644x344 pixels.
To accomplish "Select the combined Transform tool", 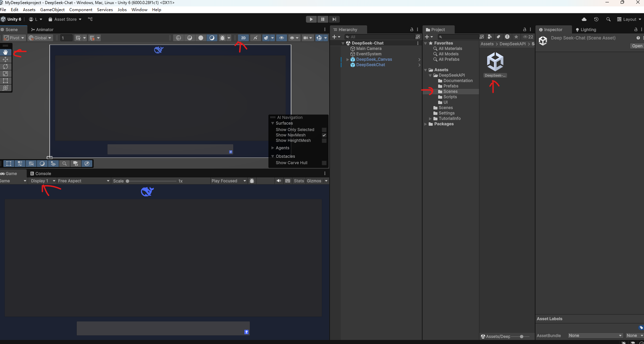I will 5,88.
